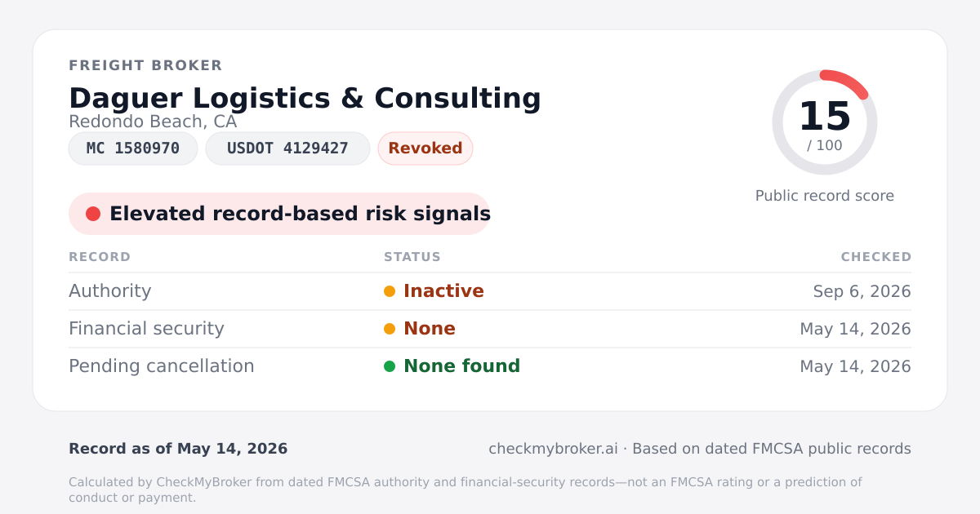Click the Daguer Logistics & Consulting title
The width and height of the screenshot is (980, 514).
click(305, 98)
